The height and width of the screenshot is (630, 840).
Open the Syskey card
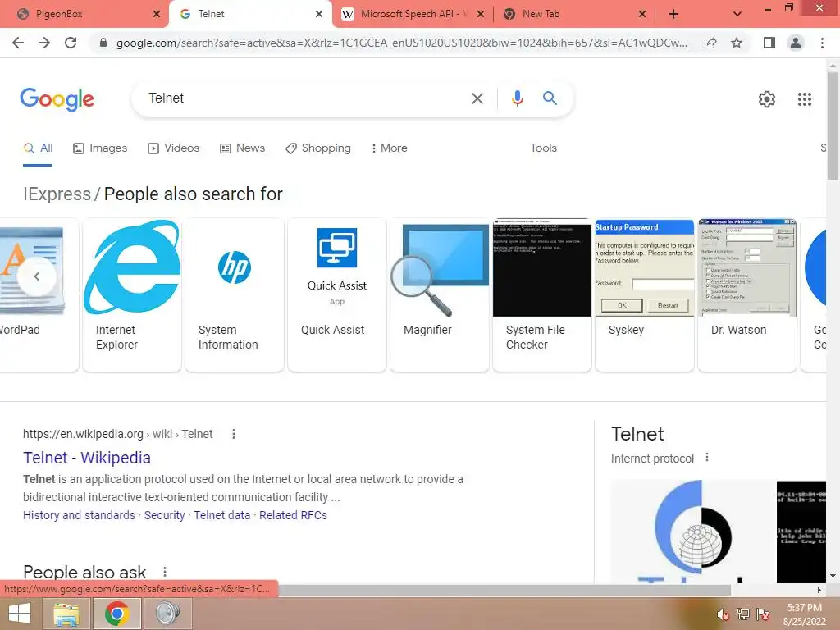[x=645, y=294]
